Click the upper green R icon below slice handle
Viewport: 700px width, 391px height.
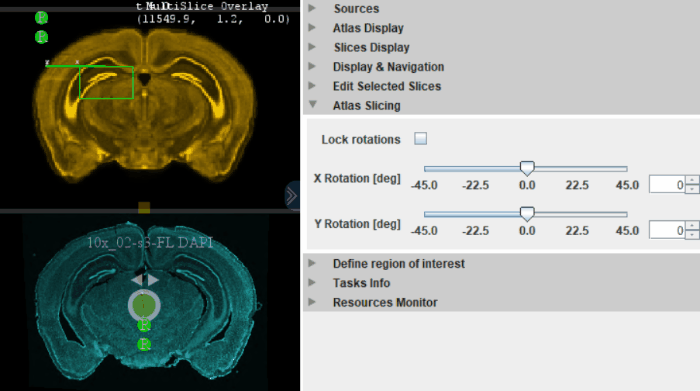144,325
